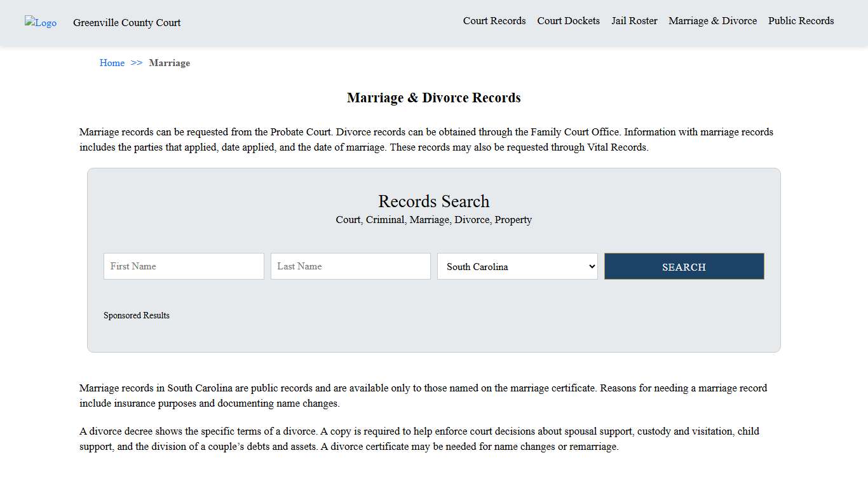Click inside the First Name field
This screenshot has height=488, width=868.
[x=184, y=266]
